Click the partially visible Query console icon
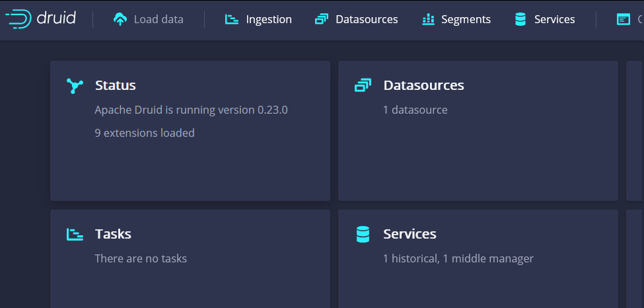The width and height of the screenshot is (644, 308). (624, 19)
